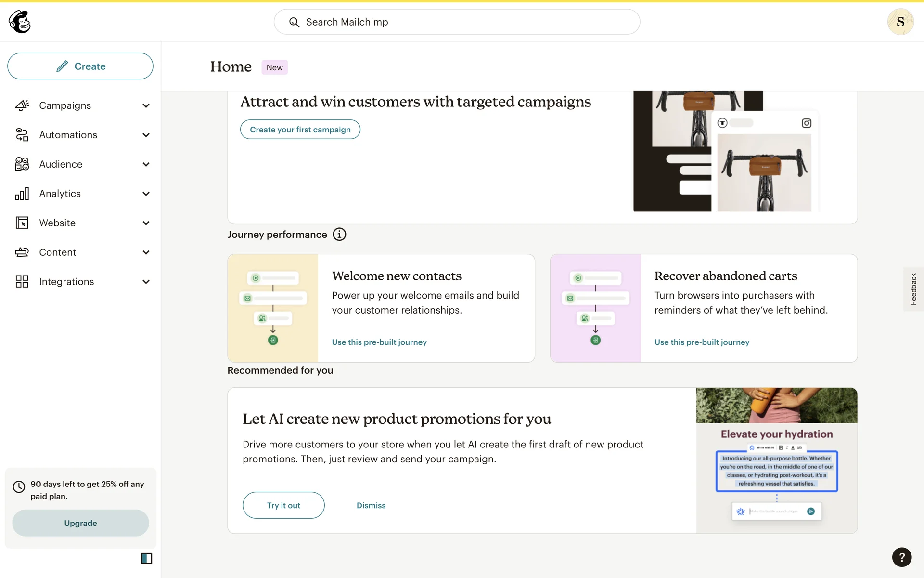Screen dimensions: 924x578
Task: Expand the Website menu chevron
Action: click(x=146, y=223)
